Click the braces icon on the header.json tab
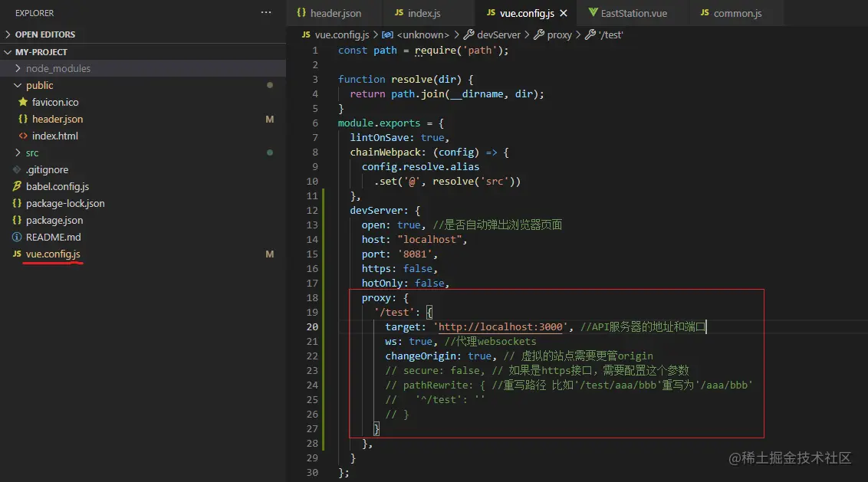This screenshot has width=868, height=482. [301, 12]
